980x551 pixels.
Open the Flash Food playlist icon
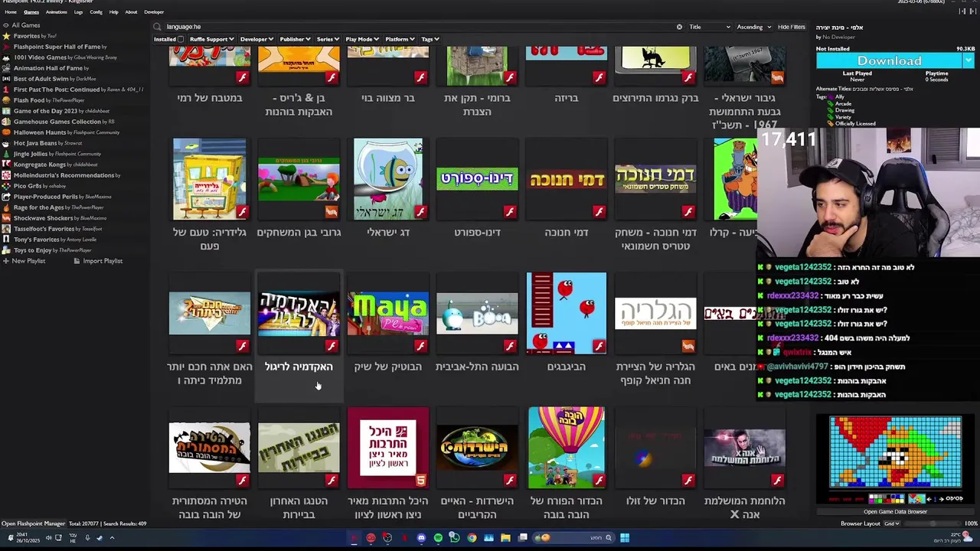click(6, 100)
